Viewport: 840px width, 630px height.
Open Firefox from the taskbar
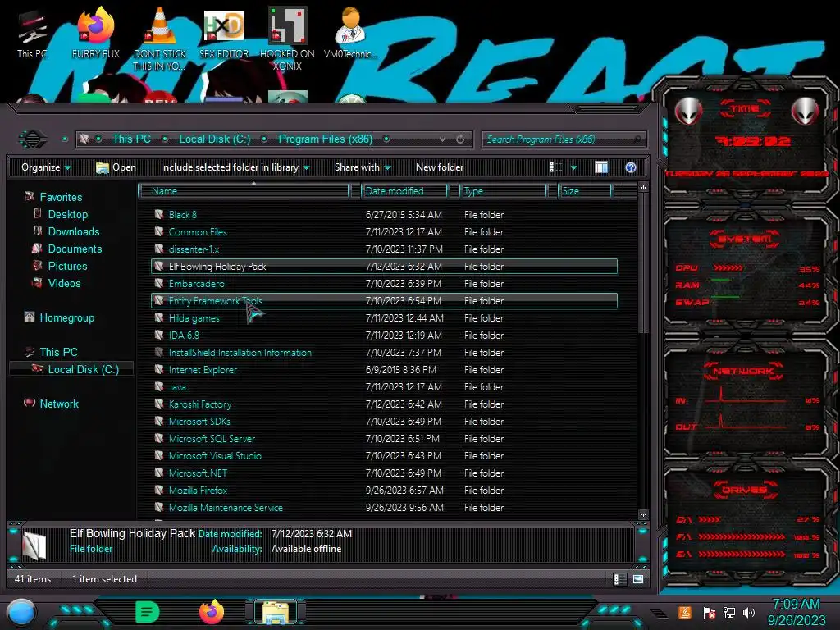[x=212, y=612]
